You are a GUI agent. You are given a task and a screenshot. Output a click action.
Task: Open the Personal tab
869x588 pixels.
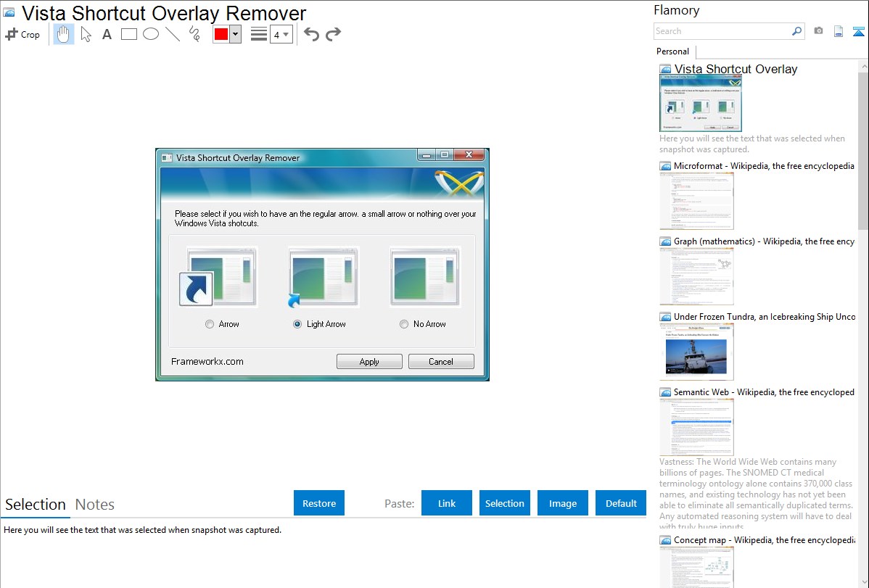[x=673, y=51]
